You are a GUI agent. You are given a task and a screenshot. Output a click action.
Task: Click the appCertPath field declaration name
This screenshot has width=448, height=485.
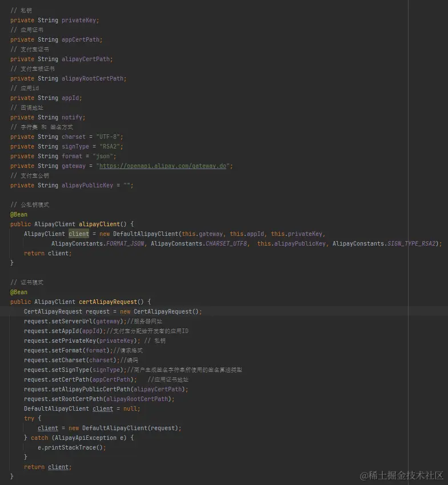pos(81,39)
